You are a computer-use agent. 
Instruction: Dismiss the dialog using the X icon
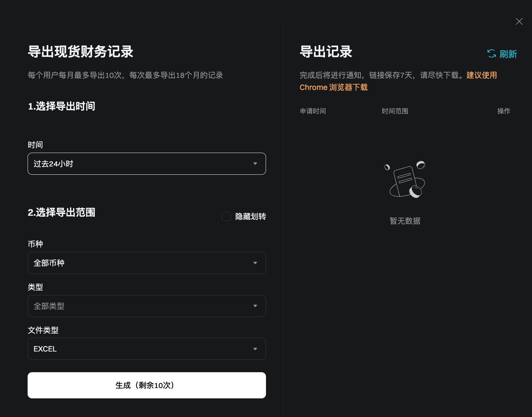pyautogui.click(x=519, y=21)
